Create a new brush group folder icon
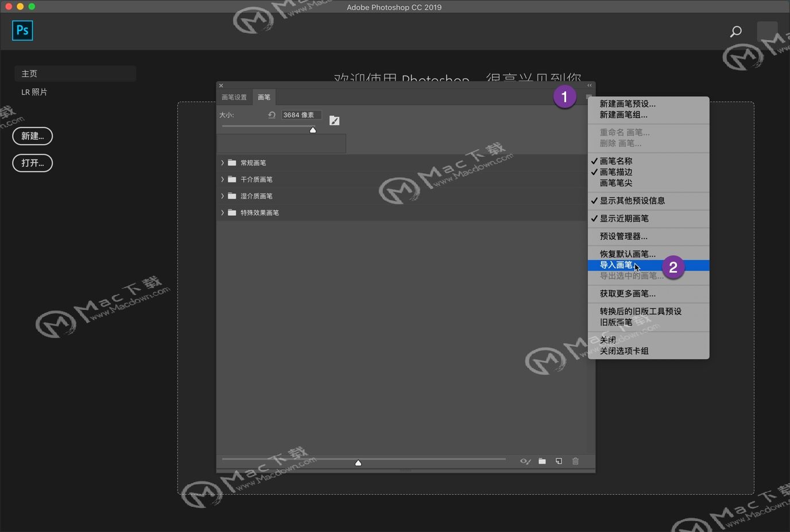The width and height of the screenshot is (790, 532). (542, 461)
